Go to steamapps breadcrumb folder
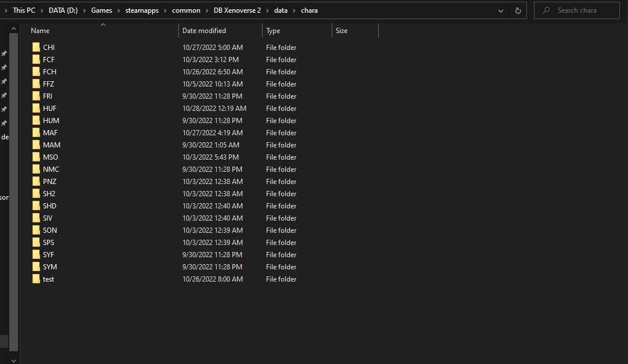 pyautogui.click(x=142, y=10)
